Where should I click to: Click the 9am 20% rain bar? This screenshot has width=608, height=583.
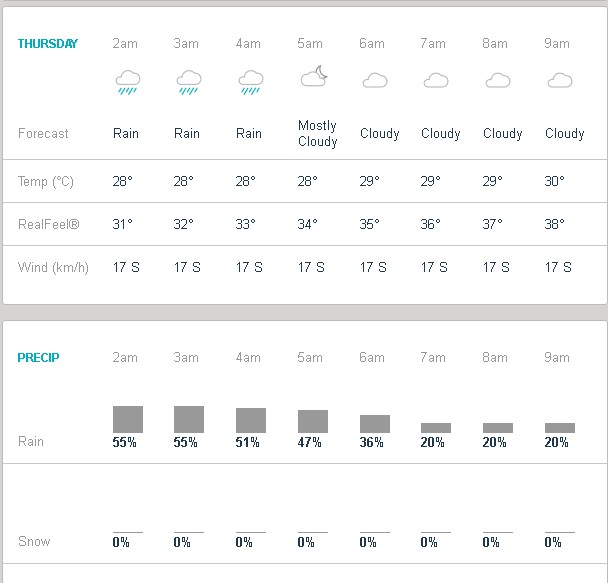tap(560, 428)
